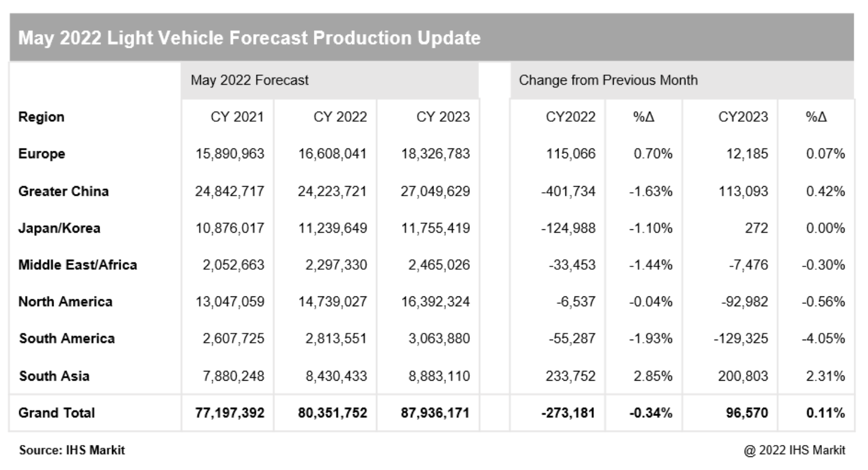Screen dimensions: 868x470
Task: Select the 'Greater China' row label
Action: tap(63, 191)
